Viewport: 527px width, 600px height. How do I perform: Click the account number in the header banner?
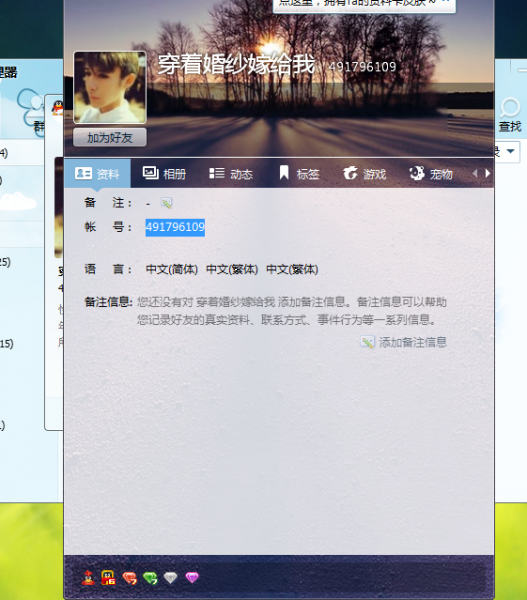(362, 67)
